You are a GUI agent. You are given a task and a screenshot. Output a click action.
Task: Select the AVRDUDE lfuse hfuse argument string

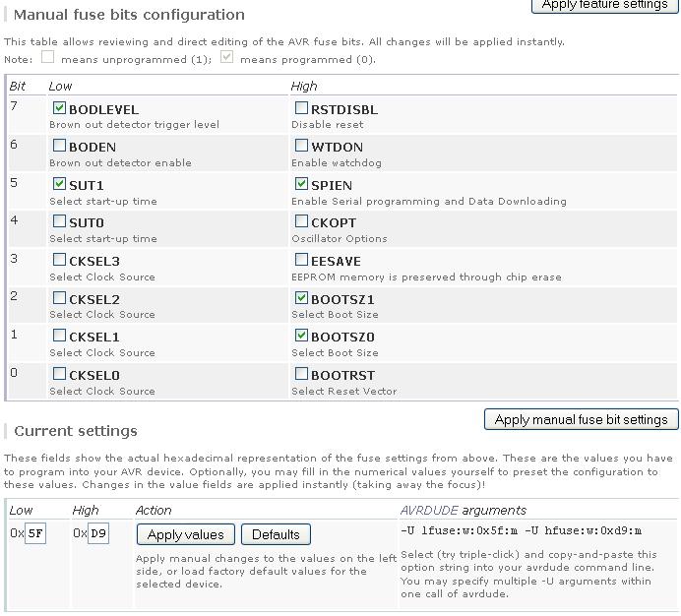click(521, 530)
